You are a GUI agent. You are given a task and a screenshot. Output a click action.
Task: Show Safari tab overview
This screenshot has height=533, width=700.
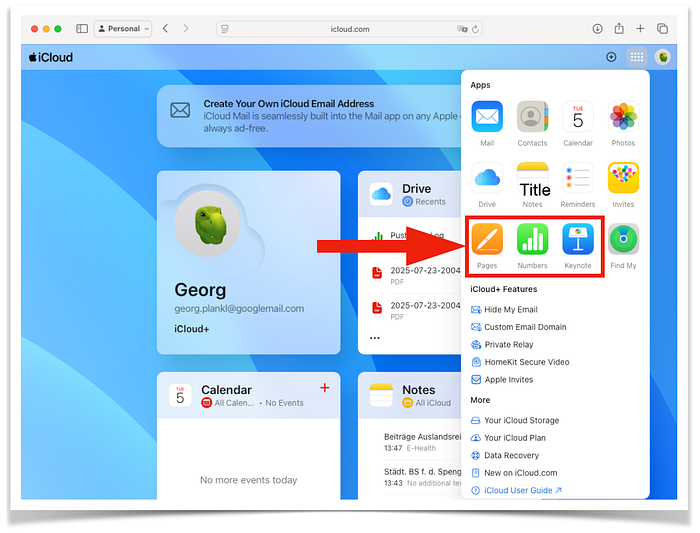click(x=662, y=29)
